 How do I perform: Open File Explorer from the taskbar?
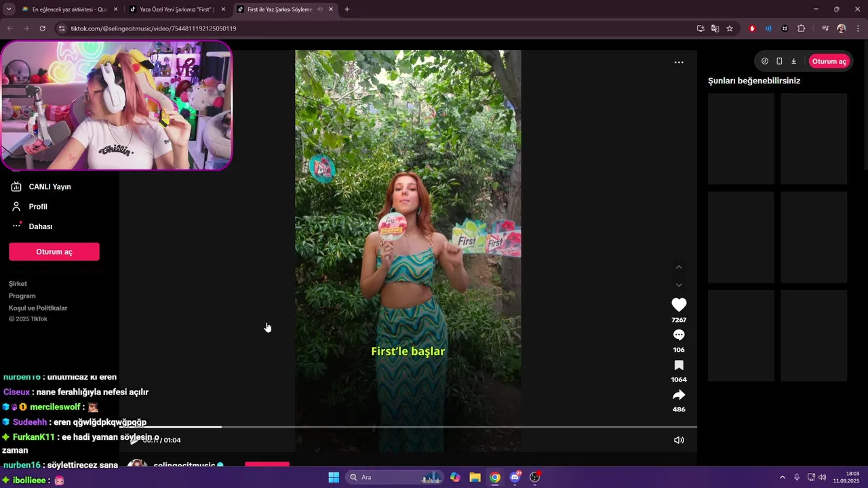coord(475,477)
